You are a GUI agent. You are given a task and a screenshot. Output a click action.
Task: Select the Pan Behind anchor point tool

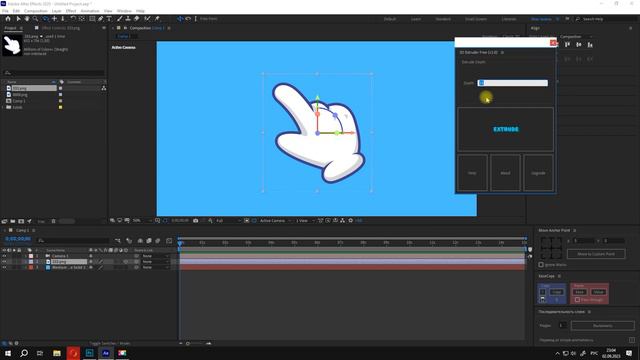point(82,19)
